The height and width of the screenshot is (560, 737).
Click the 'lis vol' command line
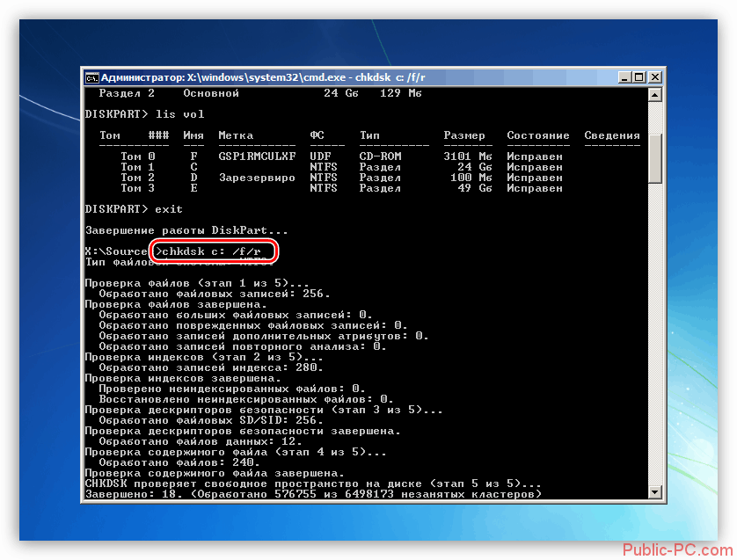coord(145,114)
